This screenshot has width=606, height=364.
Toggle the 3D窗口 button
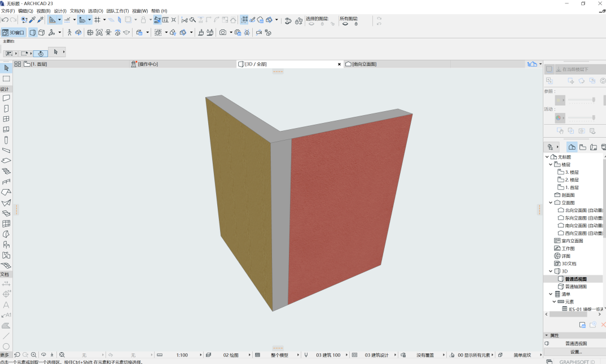coord(13,33)
